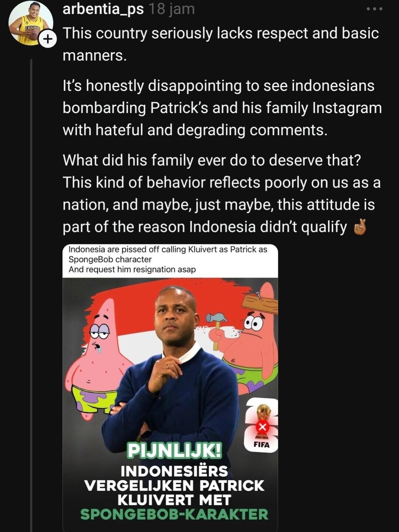Image resolution: width=399 pixels, height=532 pixels.
Task: Tap the 18 jam timestamp
Action: point(171,8)
